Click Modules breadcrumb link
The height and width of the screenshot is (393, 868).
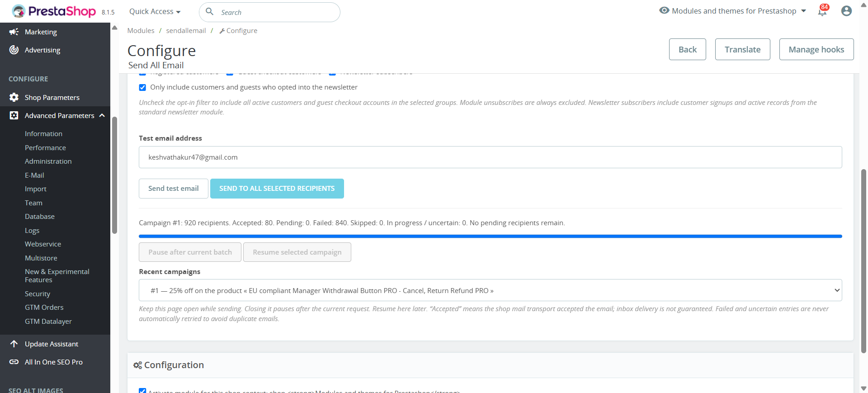(x=141, y=30)
